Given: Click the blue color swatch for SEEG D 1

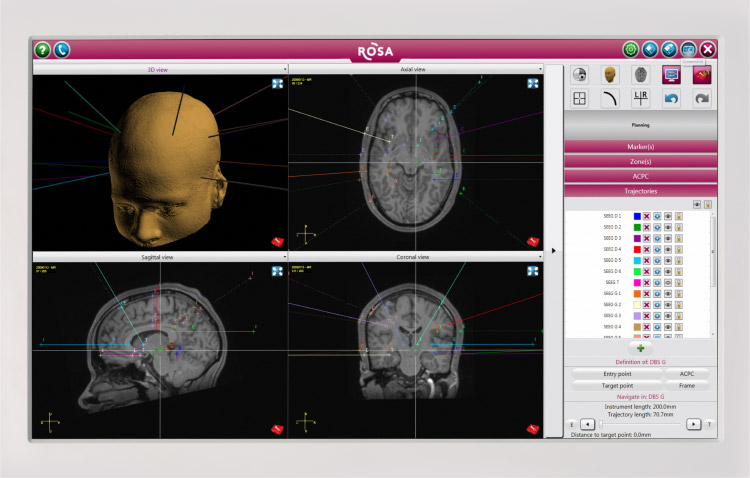Looking at the screenshot, I should [636, 216].
